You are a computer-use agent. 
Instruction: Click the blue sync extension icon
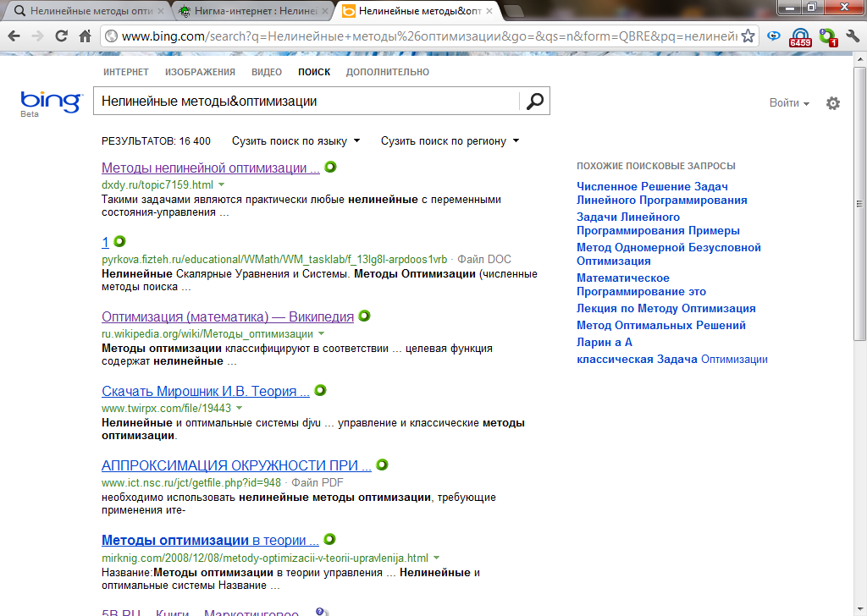[x=774, y=36]
